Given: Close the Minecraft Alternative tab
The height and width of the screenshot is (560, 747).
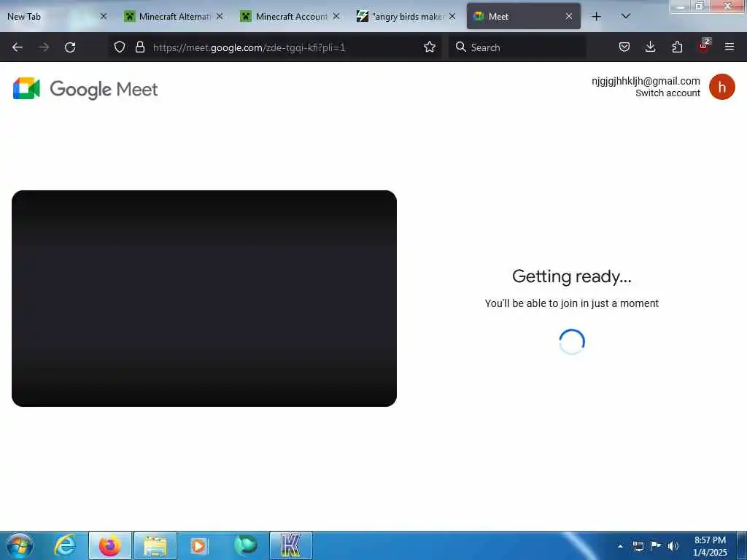Looking at the screenshot, I should (220, 17).
